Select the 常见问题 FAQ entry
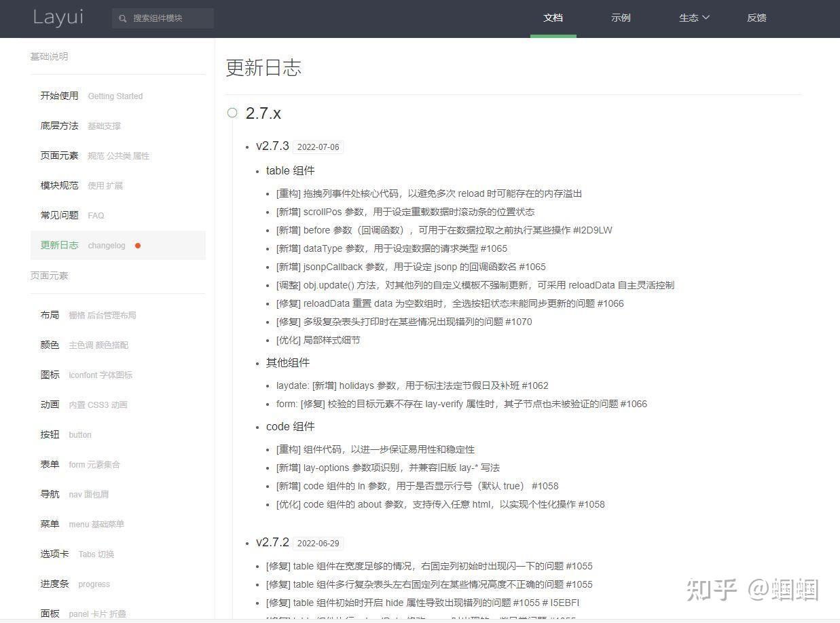 click(x=58, y=215)
